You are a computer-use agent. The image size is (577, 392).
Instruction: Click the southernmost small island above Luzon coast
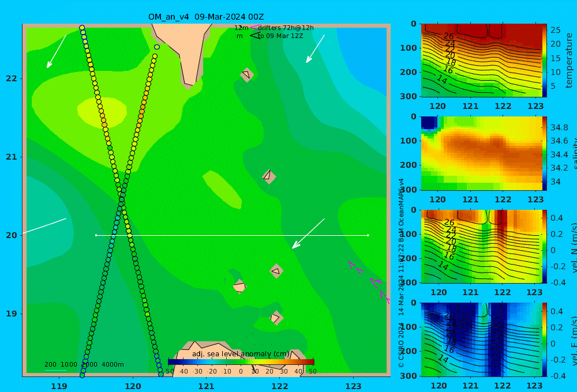(x=276, y=318)
